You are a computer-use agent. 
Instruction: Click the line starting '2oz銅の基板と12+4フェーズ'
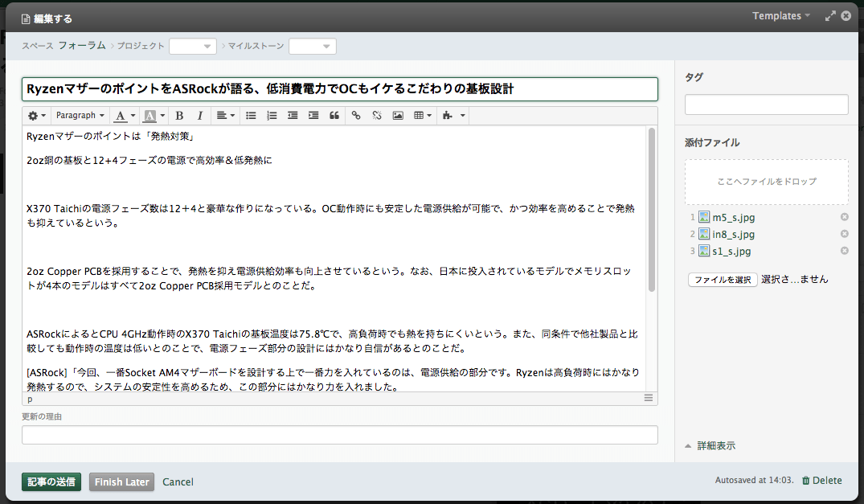point(149,160)
